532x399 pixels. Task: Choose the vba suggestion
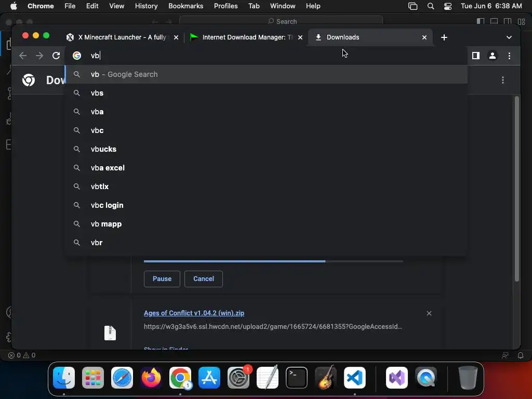click(x=267, y=112)
